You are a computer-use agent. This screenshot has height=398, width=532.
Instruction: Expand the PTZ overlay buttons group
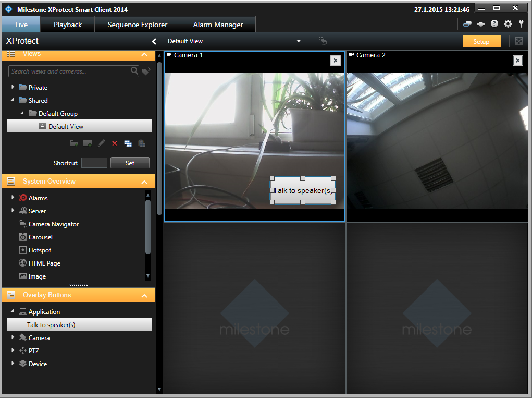(x=13, y=351)
